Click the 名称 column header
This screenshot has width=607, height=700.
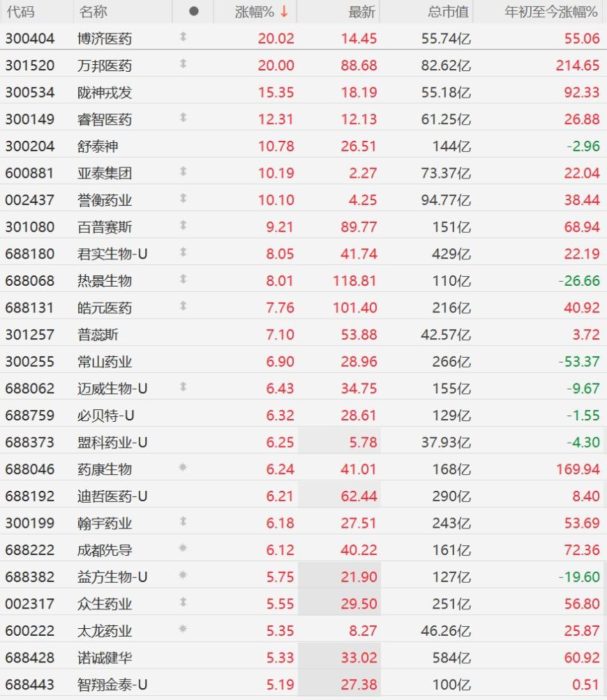click(x=93, y=12)
